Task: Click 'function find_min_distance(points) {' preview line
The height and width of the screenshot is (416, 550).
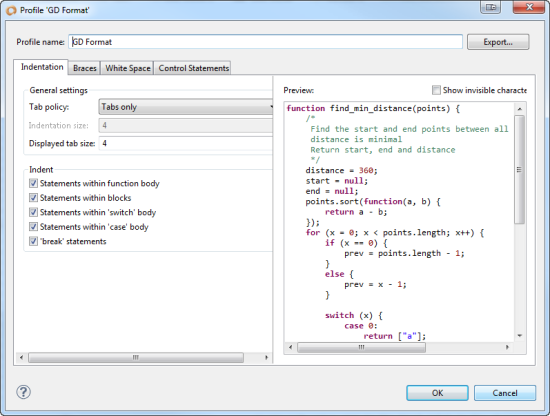Action: [x=373, y=108]
